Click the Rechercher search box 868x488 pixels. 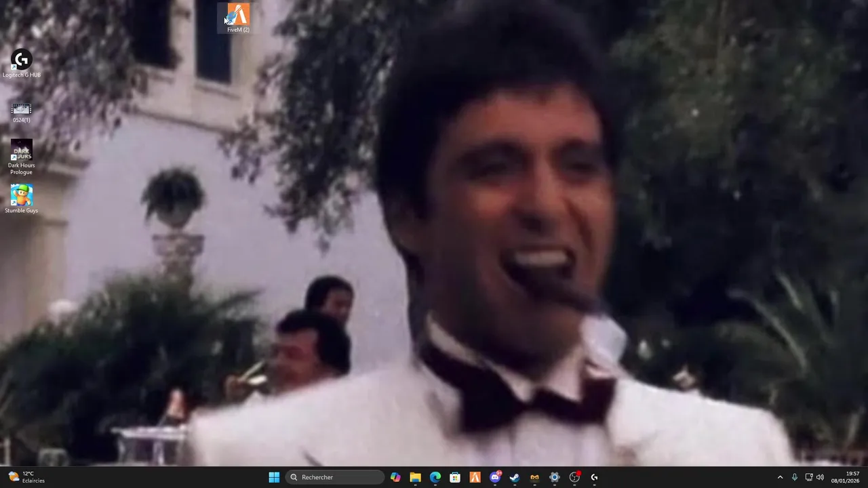click(335, 477)
